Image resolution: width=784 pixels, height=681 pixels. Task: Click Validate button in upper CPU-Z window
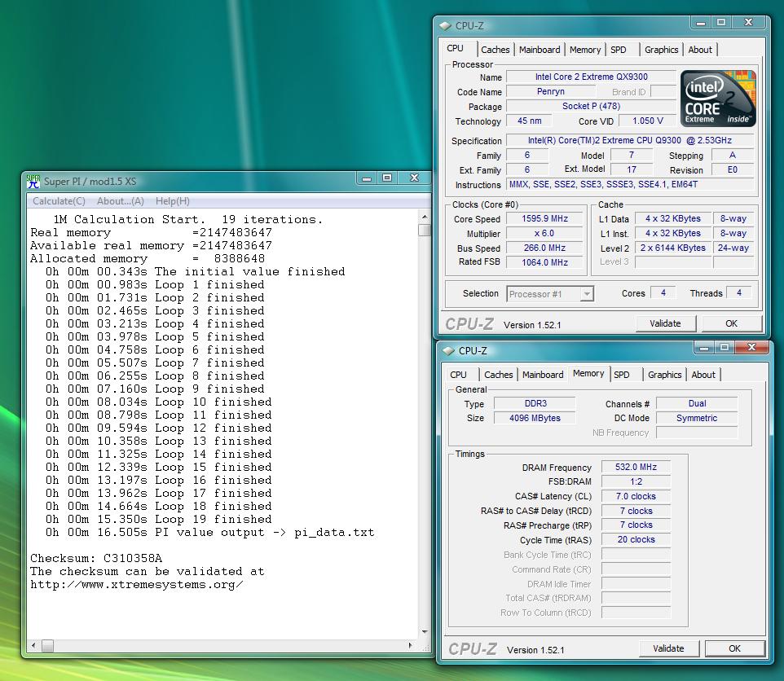pyautogui.click(x=666, y=323)
